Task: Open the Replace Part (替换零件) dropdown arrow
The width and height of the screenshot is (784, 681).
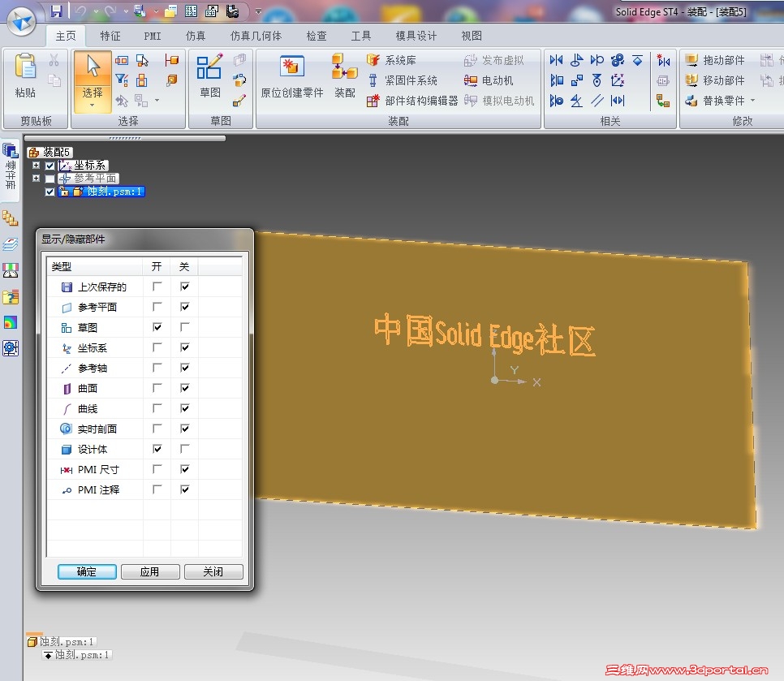Action: pyautogui.click(x=752, y=101)
